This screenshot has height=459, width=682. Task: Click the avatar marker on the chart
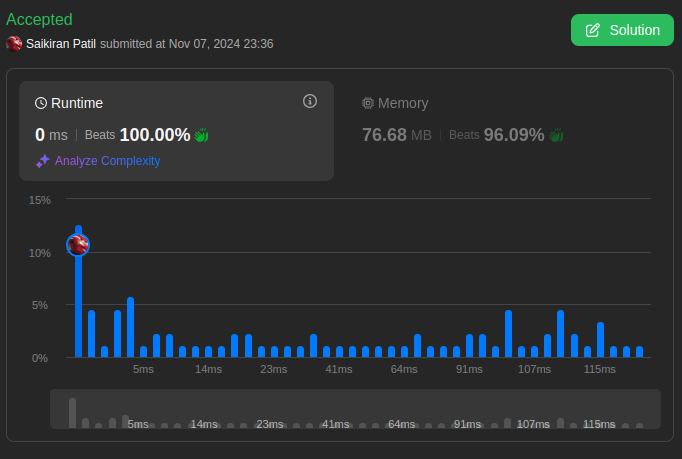[78, 244]
